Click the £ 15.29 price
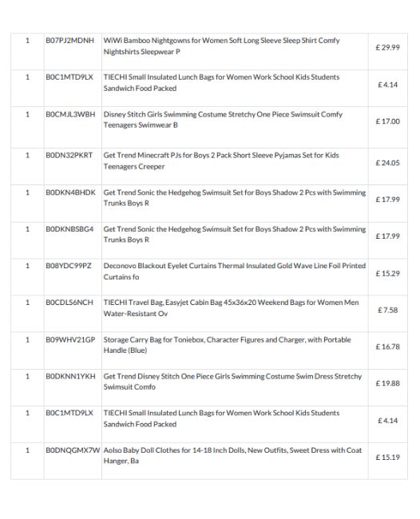This screenshot has height=519, width=420. point(387,274)
